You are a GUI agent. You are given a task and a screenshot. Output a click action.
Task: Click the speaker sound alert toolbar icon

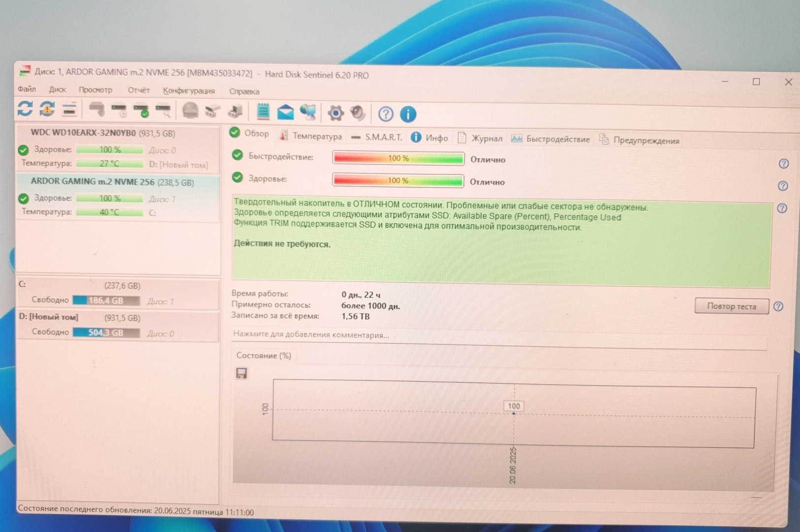click(x=358, y=113)
